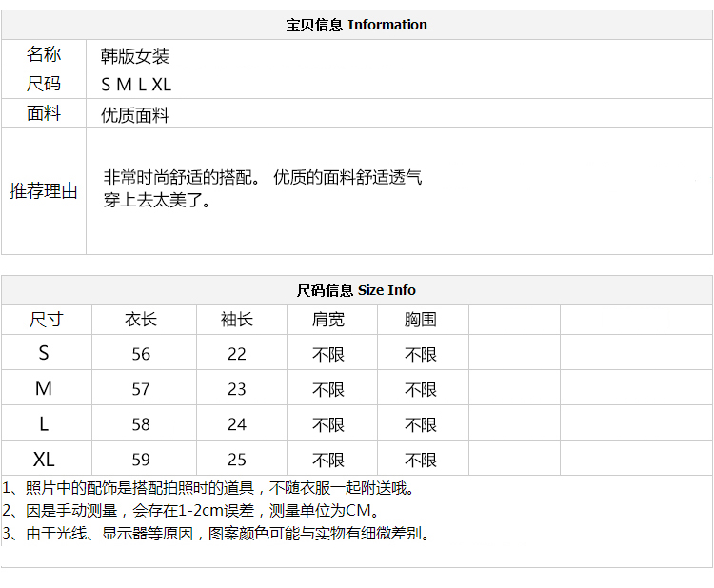This screenshot has height=588, width=714.
Task: Click the 胸围 column header
Action: click(421, 320)
